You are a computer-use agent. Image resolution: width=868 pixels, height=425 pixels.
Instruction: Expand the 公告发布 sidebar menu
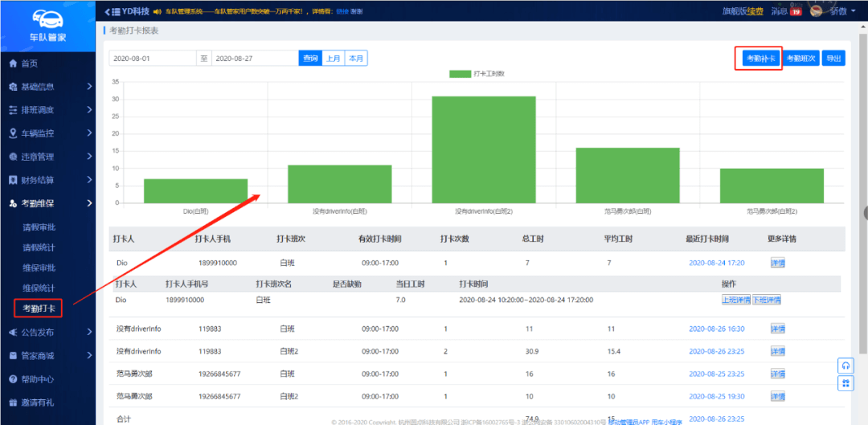coord(47,332)
